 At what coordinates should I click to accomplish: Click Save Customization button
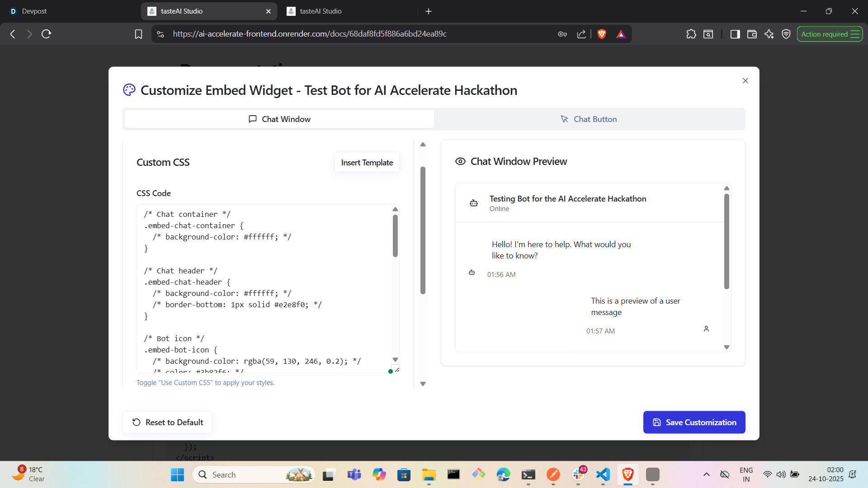coord(694,422)
